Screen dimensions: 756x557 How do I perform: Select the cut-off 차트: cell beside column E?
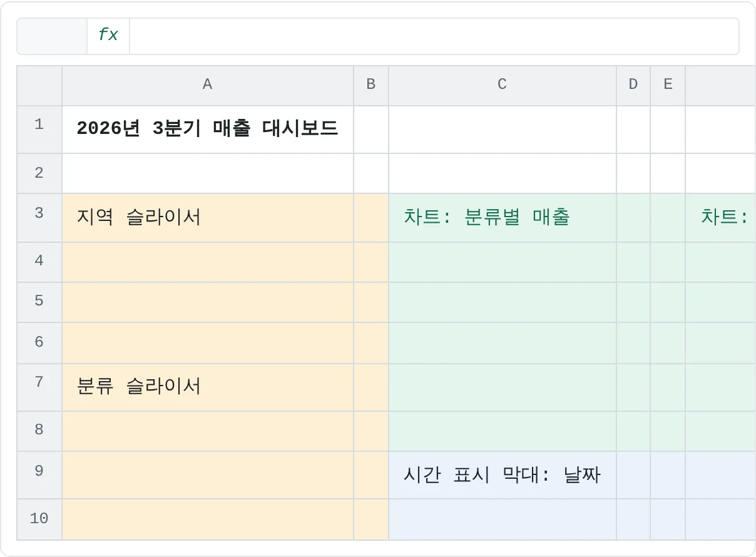tap(720, 218)
